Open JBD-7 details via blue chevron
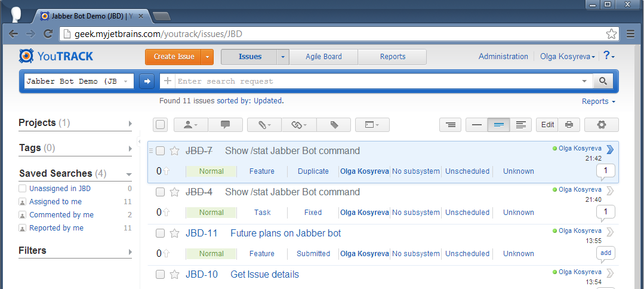The height and width of the screenshot is (289, 644). pyautogui.click(x=610, y=149)
